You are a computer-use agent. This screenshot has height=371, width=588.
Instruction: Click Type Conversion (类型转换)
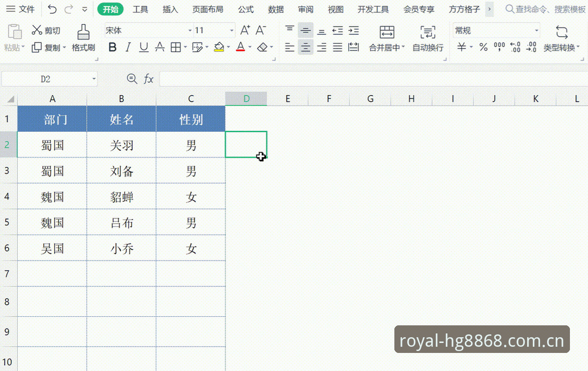[561, 39]
